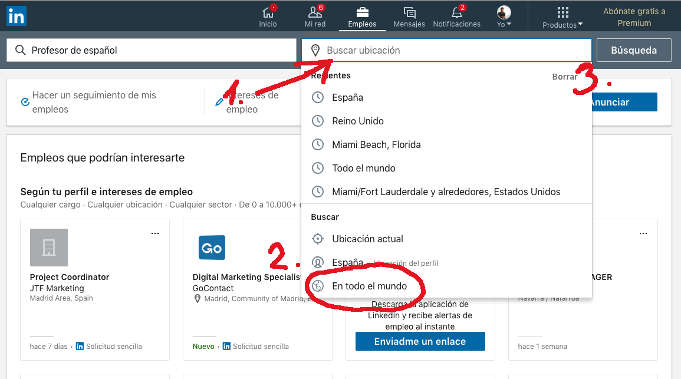Click the search magnifier icon

pos(20,50)
